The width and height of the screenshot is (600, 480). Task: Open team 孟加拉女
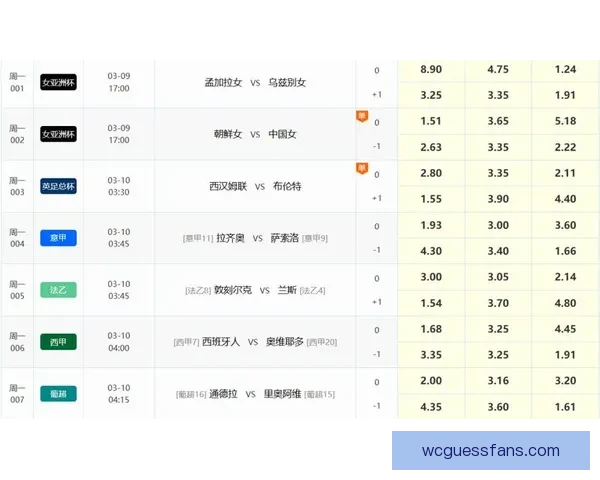(x=223, y=82)
